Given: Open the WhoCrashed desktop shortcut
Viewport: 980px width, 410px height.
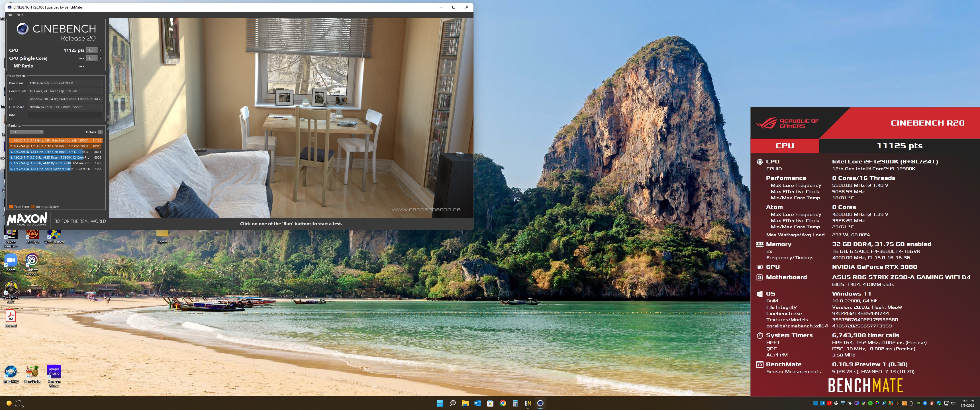Looking at the screenshot, I should [x=54, y=237].
